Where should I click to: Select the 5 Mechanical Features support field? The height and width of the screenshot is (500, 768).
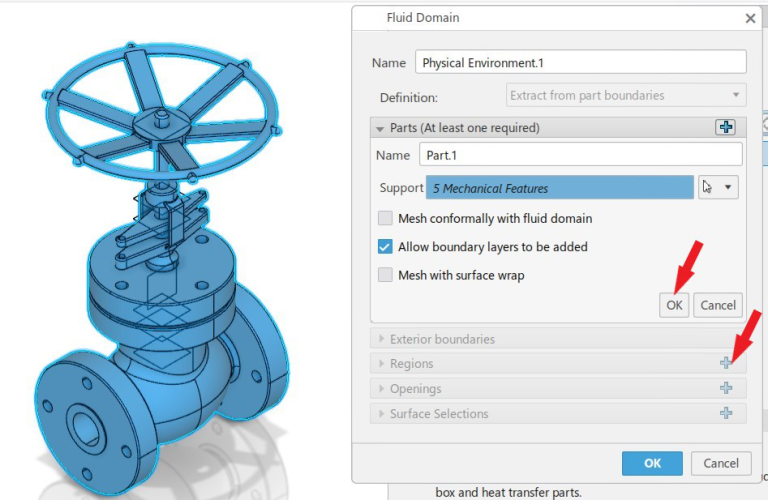tap(560, 188)
